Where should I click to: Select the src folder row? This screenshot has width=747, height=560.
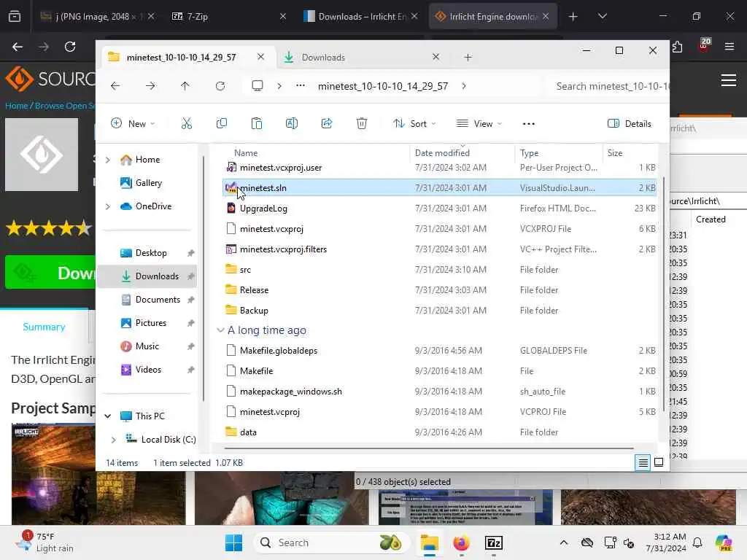coord(440,270)
